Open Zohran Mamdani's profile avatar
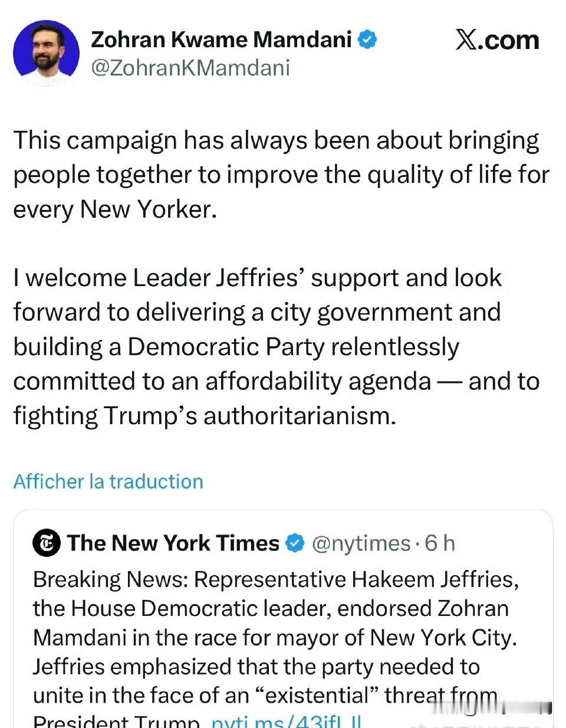 [46, 54]
